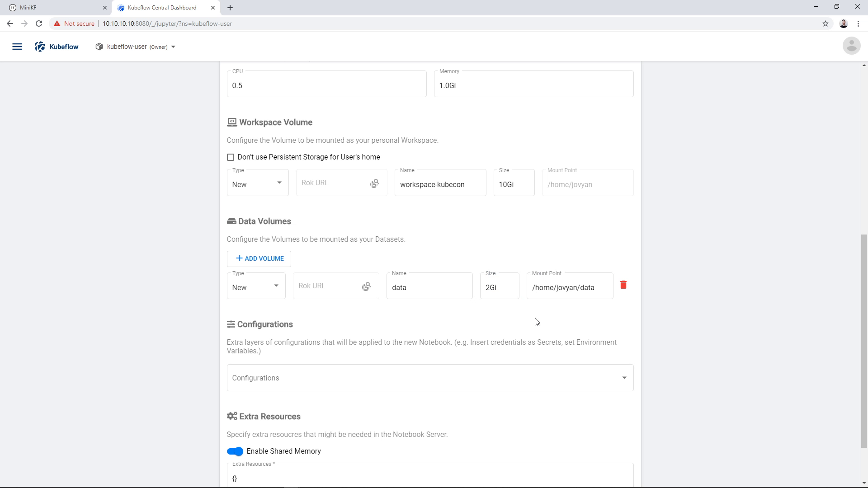Click the Extra Resources text field
Viewport: 868px width, 488px height.
pos(430,475)
